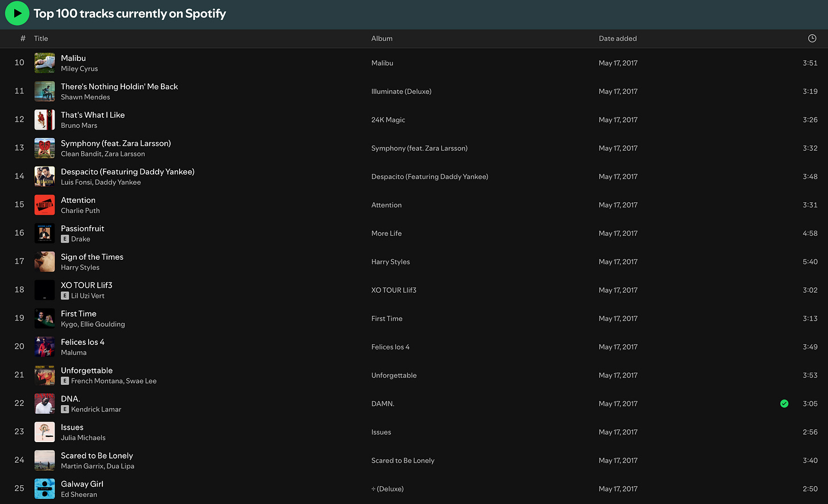Image resolution: width=828 pixels, height=504 pixels.
Task: Click explicit badge next to Kendrick Lamar
Action: [x=65, y=410]
